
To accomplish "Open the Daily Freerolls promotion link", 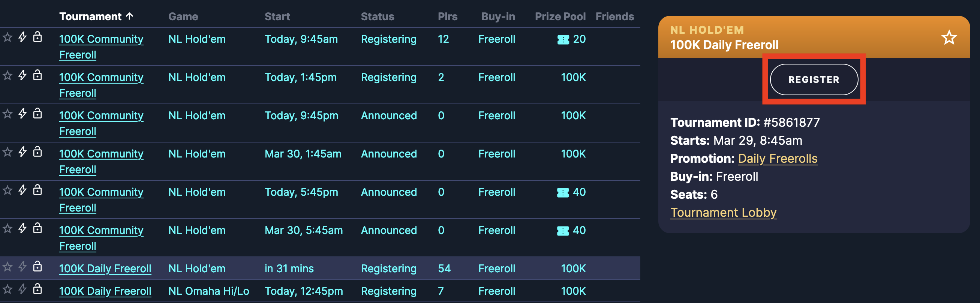I will coord(778,158).
